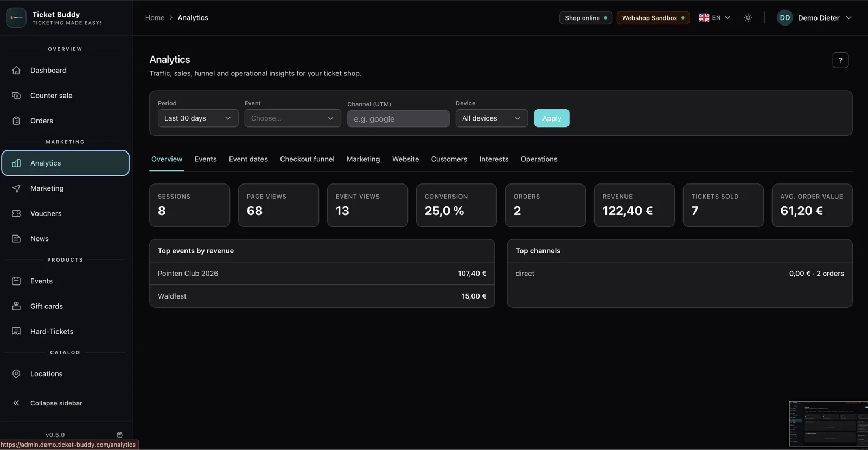
Task: Expand the Demo Dieter account menu
Action: pyautogui.click(x=814, y=18)
